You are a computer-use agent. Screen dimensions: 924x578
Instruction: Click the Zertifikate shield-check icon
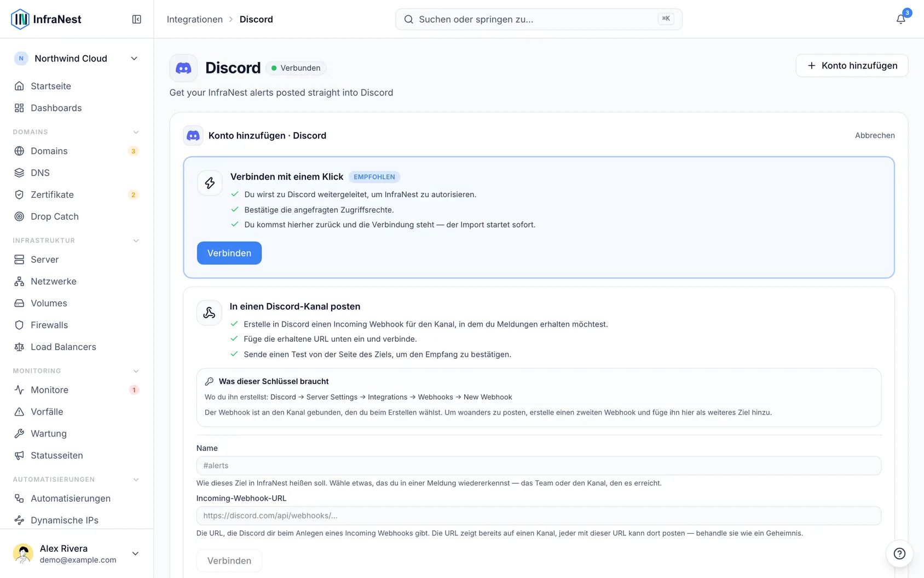click(19, 194)
